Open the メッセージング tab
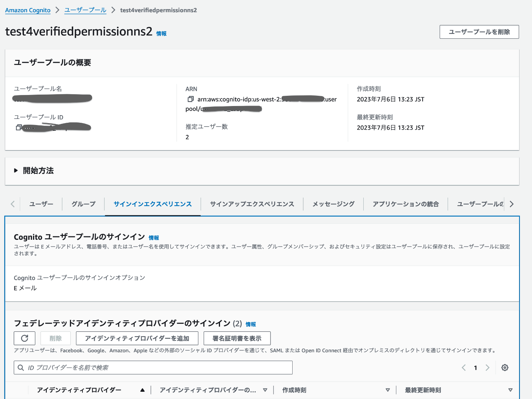This screenshot has width=532, height=399. coord(334,204)
